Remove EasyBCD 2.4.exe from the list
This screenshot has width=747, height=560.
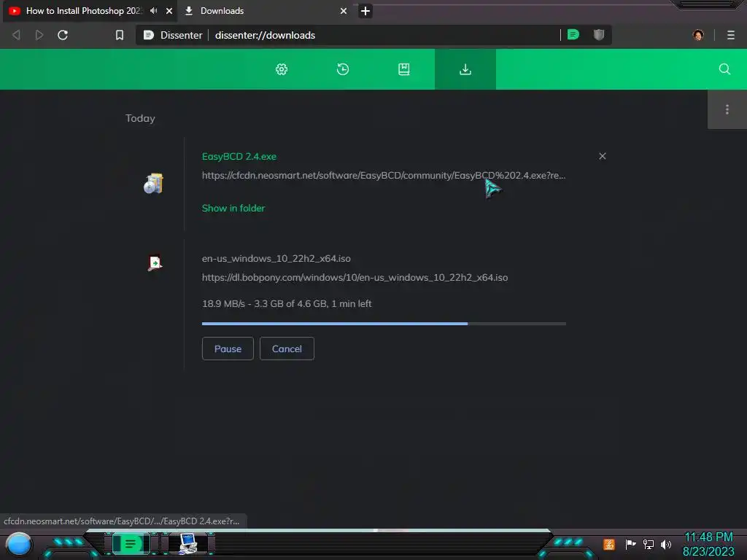click(x=602, y=156)
